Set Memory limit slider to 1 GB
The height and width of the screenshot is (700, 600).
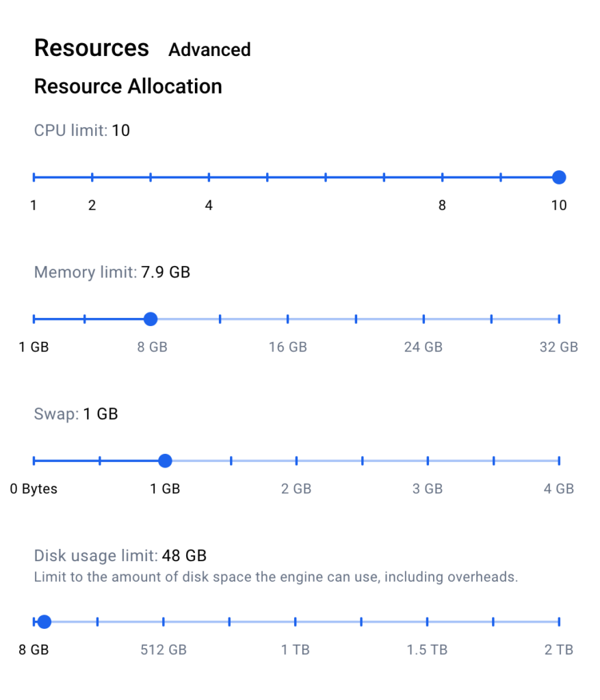pos(34,319)
